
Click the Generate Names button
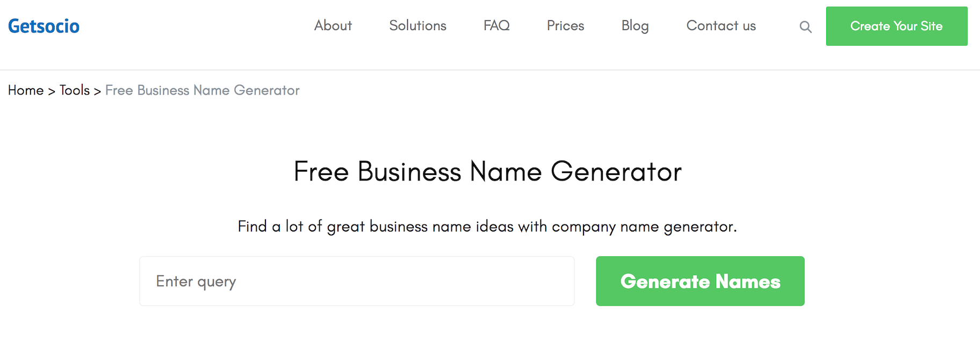point(700,281)
